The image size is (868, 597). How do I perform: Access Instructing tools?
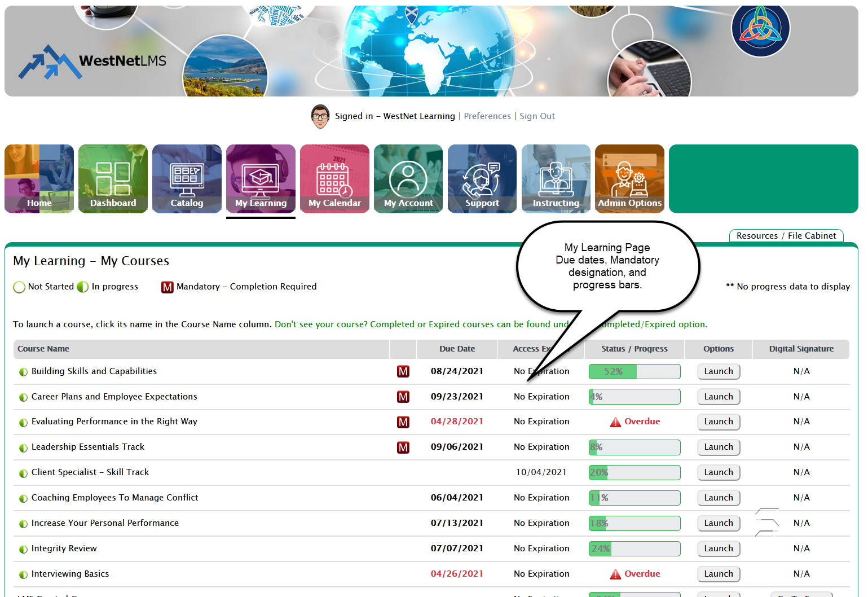click(x=556, y=179)
